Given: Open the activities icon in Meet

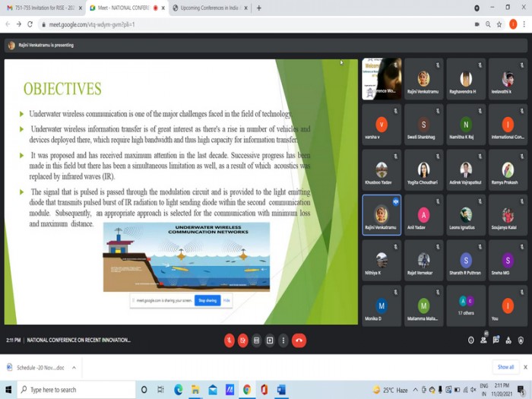Looking at the screenshot, I should tap(508, 340).
